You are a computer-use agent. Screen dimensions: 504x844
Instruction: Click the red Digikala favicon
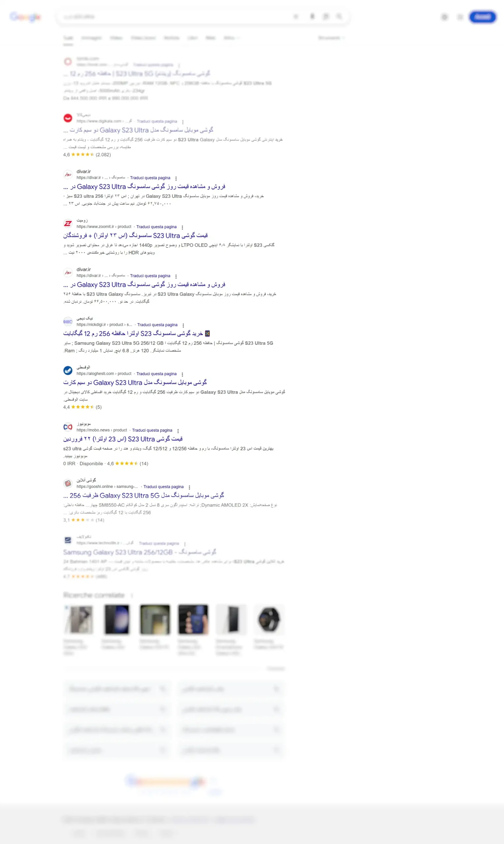click(x=68, y=118)
